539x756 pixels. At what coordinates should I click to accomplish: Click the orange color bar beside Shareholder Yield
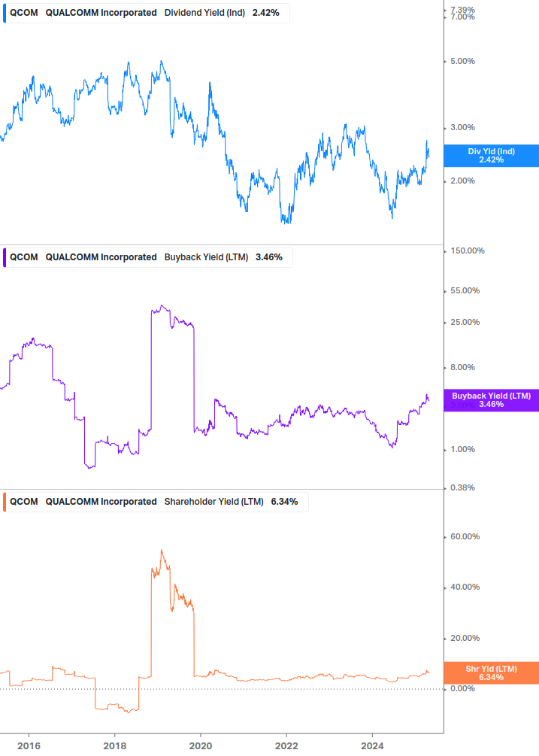pos(5,502)
